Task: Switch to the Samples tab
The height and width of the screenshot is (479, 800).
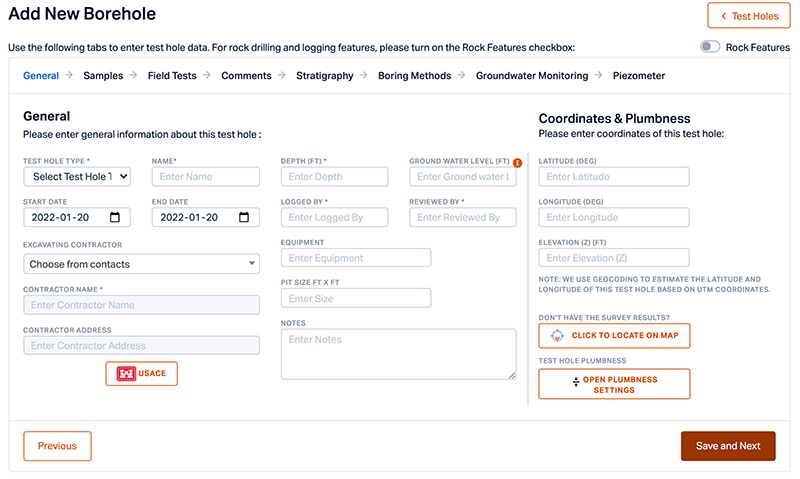Action: point(103,75)
